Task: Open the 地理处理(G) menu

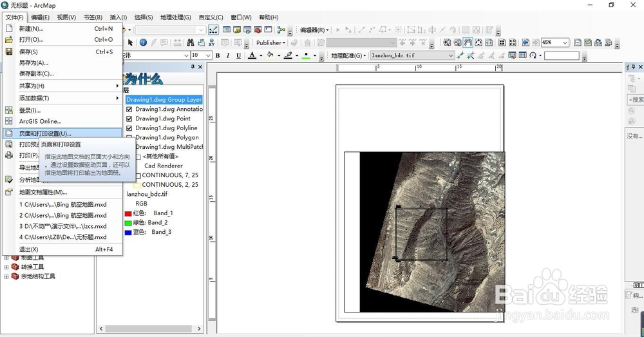Action: (175, 17)
